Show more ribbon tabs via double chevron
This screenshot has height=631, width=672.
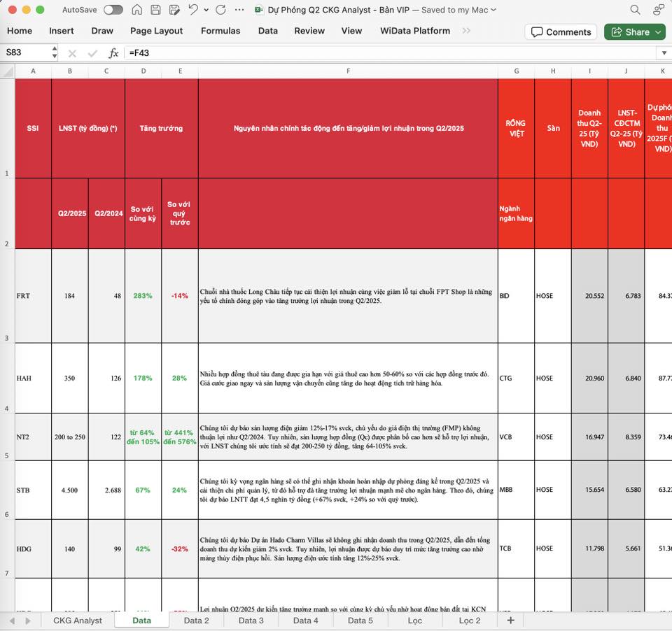coord(467,31)
